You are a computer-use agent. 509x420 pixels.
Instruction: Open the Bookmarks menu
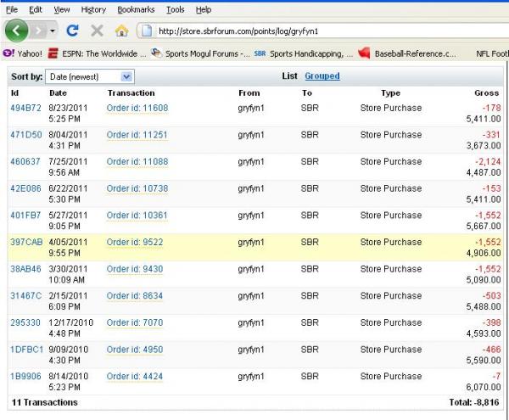[x=136, y=9]
